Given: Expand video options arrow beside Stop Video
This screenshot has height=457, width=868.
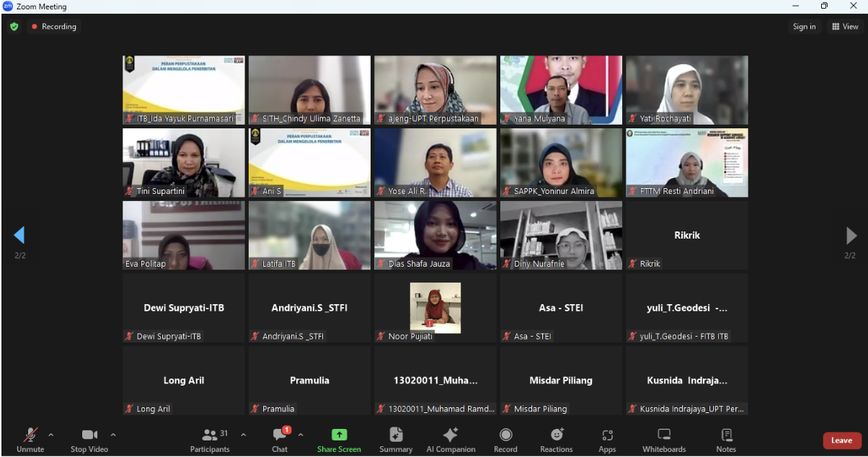Looking at the screenshot, I should pyautogui.click(x=113, y=435).
